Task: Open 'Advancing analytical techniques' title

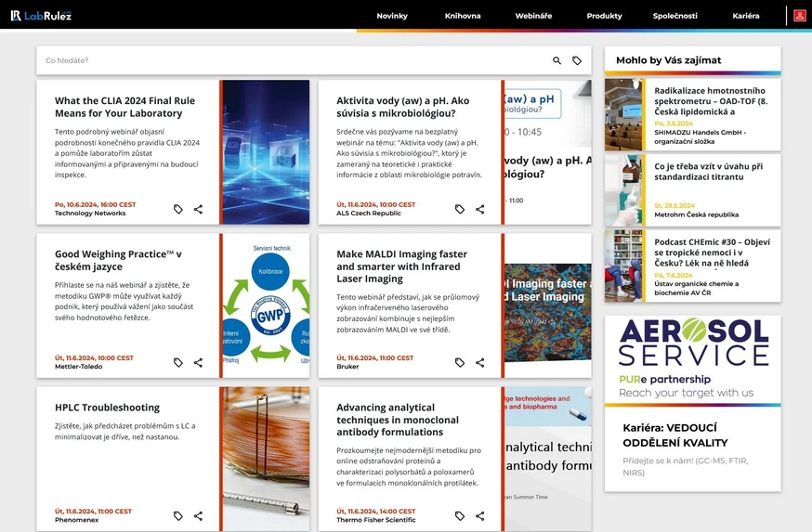Action: coord(398,420)
